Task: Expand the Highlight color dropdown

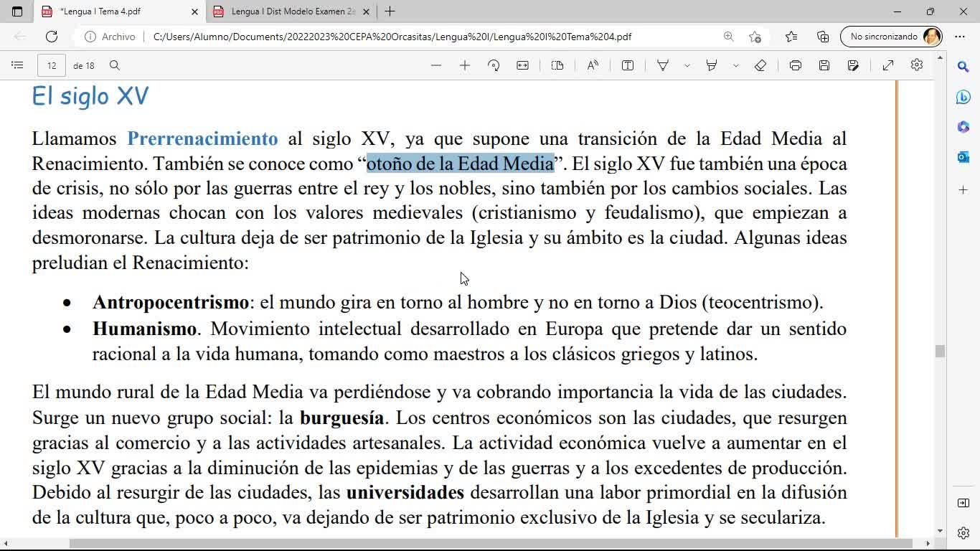Action: tap(735, 65)
